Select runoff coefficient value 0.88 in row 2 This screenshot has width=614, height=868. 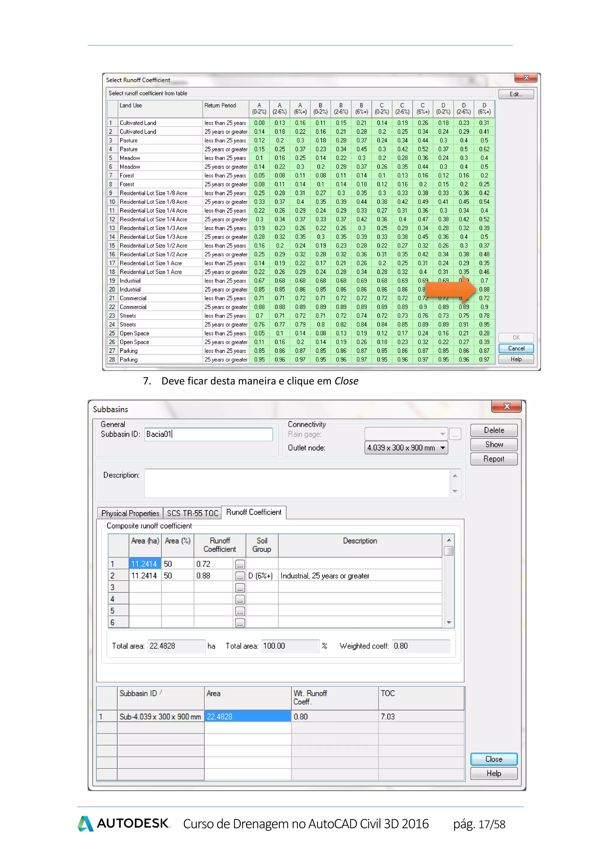click(214, 575)
